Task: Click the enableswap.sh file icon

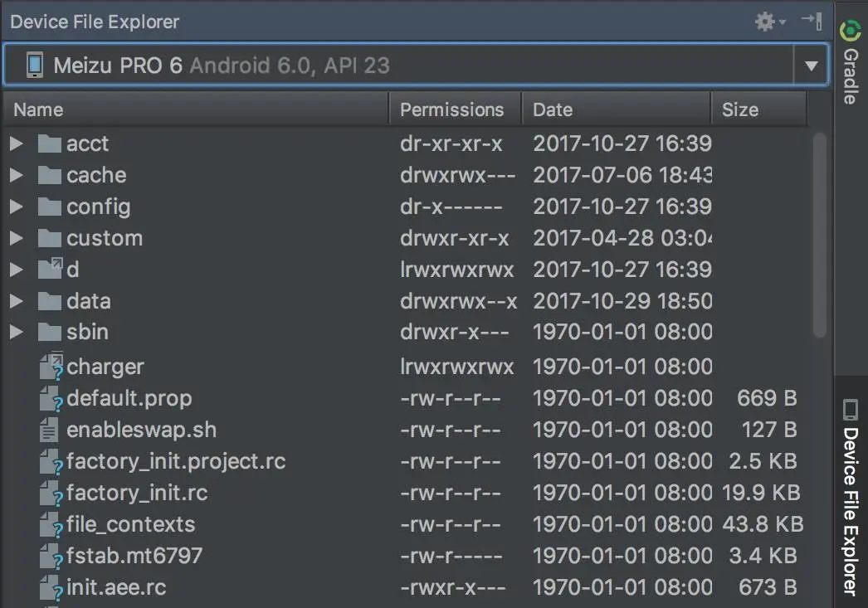Action: pos(50,430)
